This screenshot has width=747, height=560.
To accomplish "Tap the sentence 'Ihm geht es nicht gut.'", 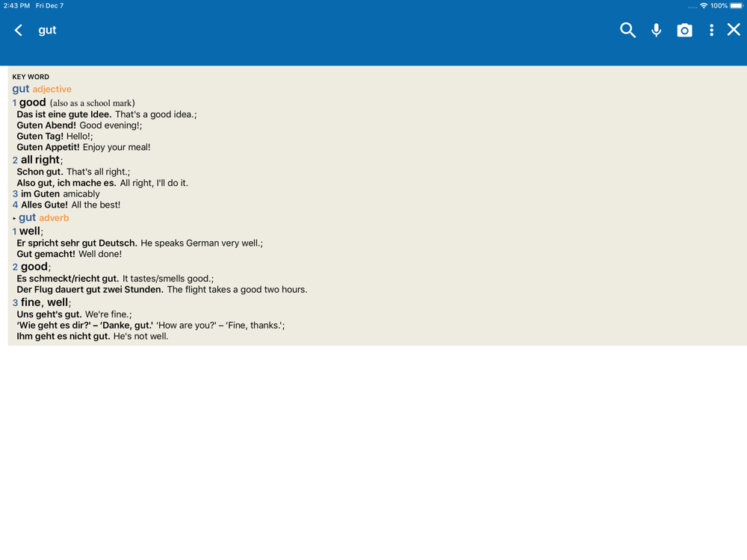I will click(63, 336).
